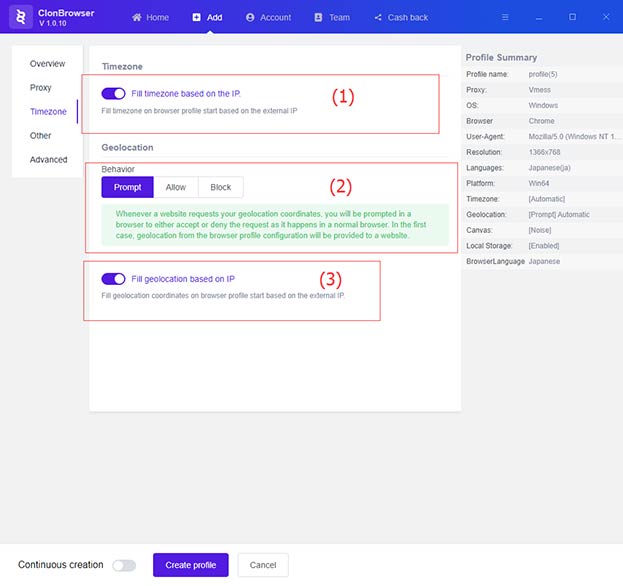The image size is (623, 586).
Task: Click the BrowserLanguage Japanese value
Action: coord(544,261)
